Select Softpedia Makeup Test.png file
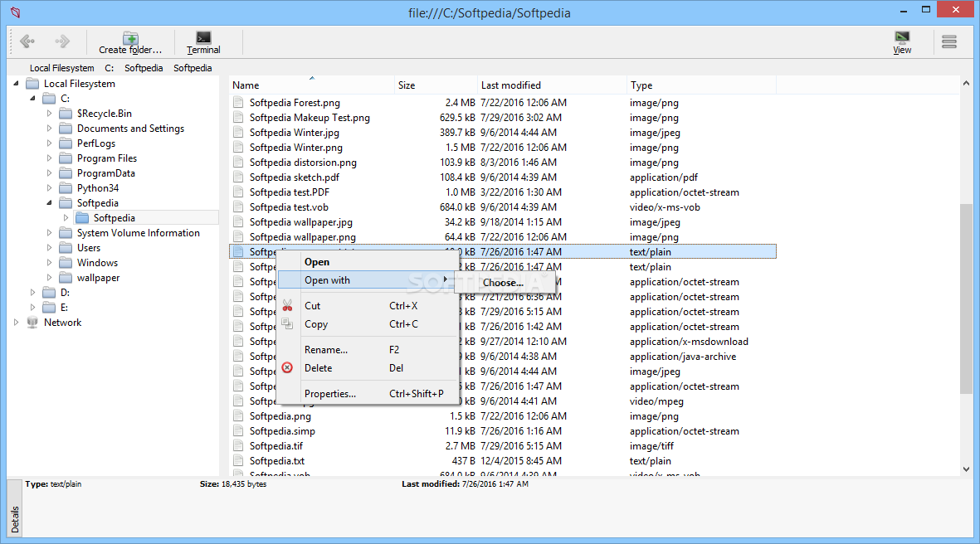 pos(310,118)
